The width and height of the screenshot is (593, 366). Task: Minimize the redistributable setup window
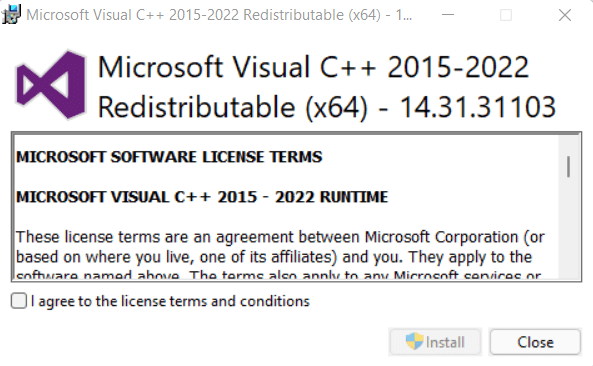coord(448,15)
